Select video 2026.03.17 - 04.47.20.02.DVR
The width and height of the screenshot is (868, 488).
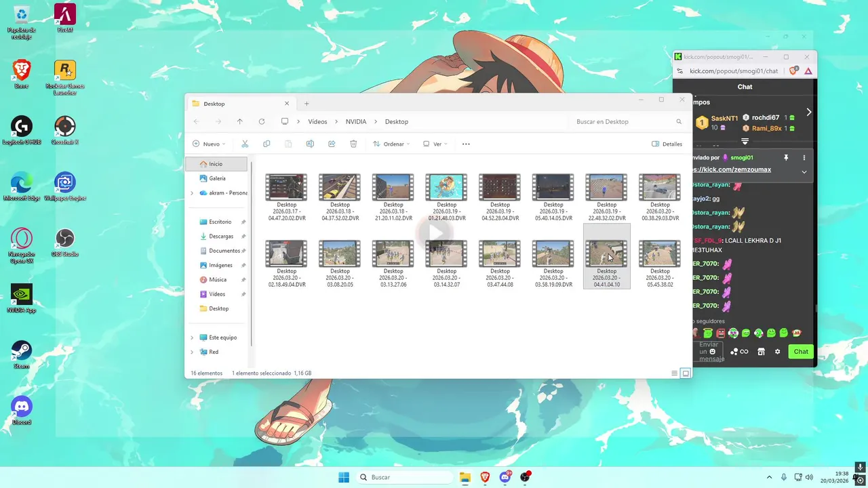[x=286, y=197]
